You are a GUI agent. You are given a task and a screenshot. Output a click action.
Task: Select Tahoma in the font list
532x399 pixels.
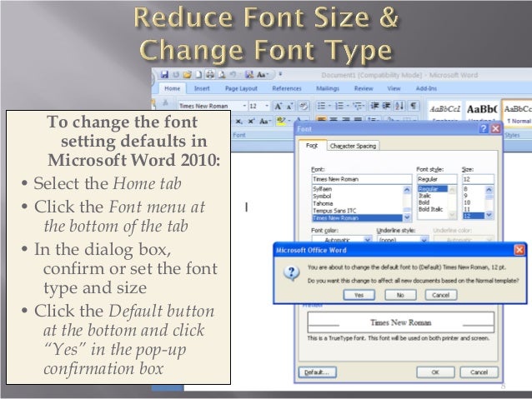323,203
